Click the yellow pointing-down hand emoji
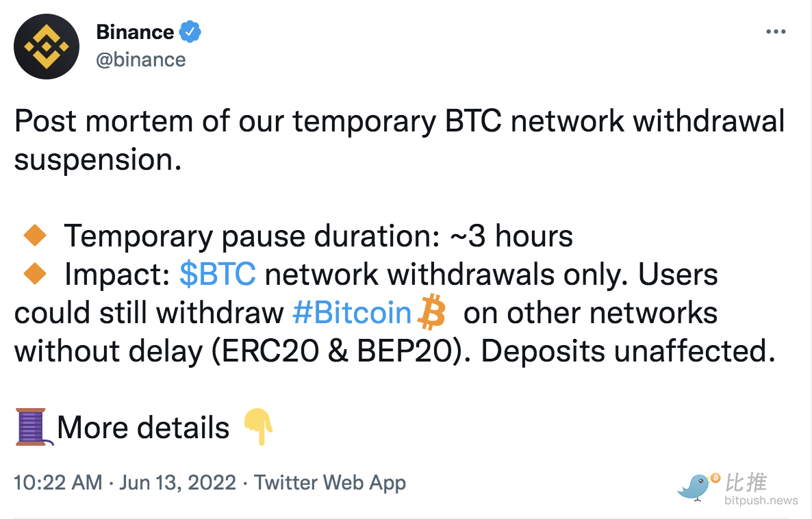The height and width of the screenshot is (519, 812). tap(258, 427)
